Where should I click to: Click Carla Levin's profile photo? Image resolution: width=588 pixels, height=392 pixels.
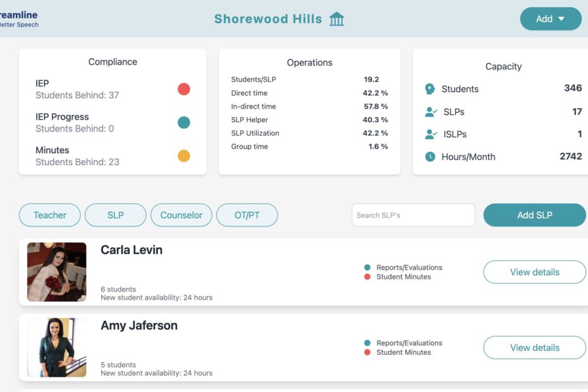[x=57, y=272]
